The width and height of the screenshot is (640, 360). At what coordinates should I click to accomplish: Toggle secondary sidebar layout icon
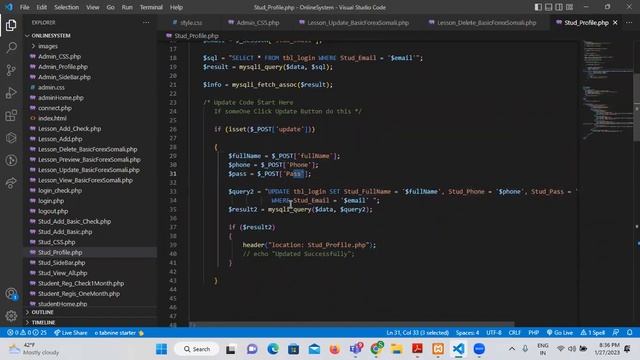pyautogui.click(x=559, y=7)
